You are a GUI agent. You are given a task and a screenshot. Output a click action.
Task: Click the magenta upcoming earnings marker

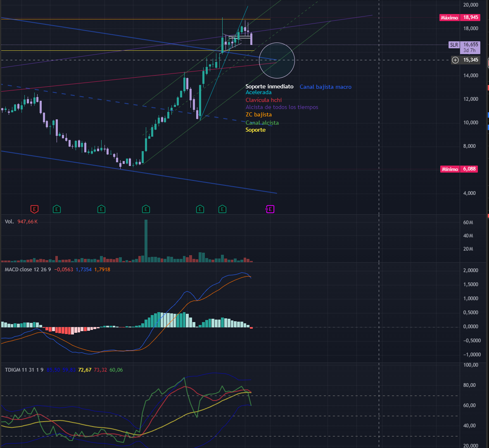270,209
